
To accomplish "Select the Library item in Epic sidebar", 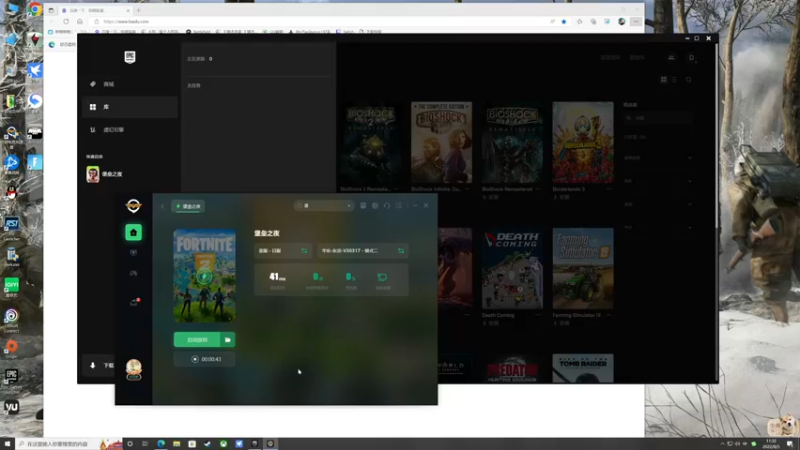I will pos(130,107).
